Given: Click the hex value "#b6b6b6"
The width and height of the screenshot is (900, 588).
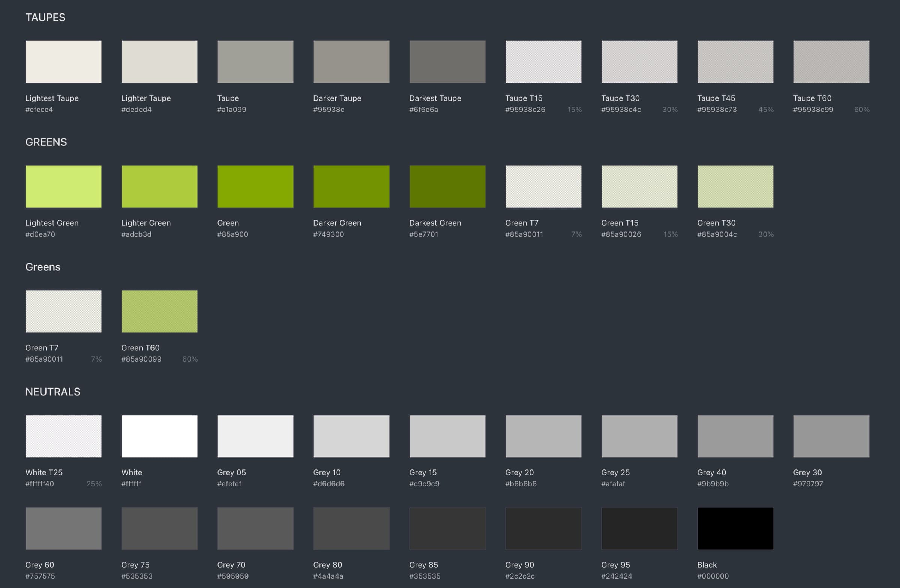Looking at the screenshot, I should click(521, 484).
